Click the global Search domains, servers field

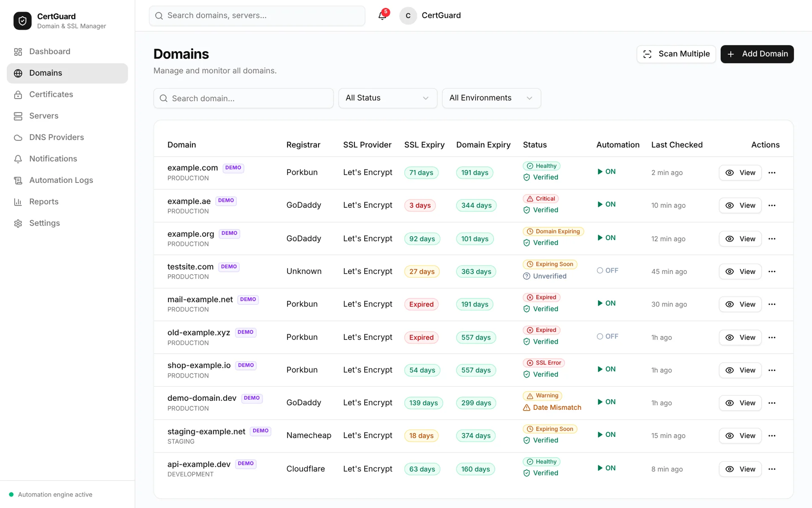pyautogui.click(x=257, y=16)
